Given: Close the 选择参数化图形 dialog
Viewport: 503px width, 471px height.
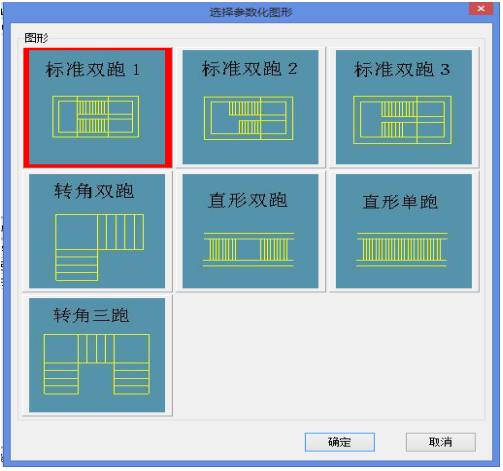Looking at the screenshot, I should (x=481, y=9).
